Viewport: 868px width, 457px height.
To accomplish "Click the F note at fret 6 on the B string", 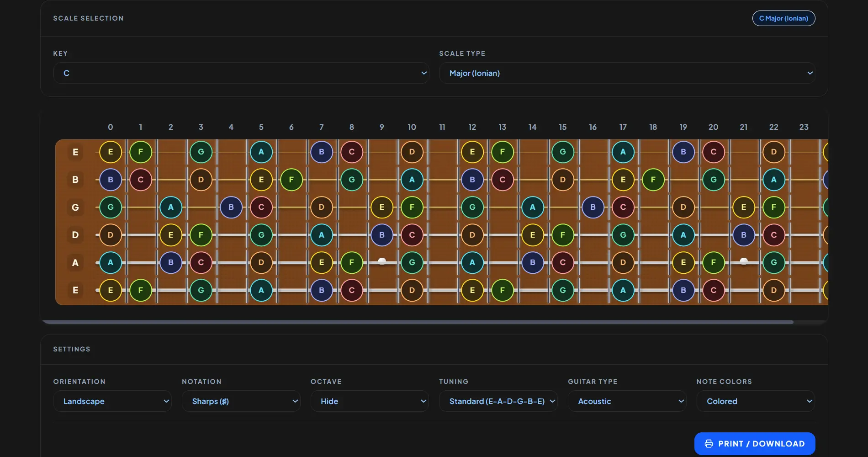I will coord(291,180).
